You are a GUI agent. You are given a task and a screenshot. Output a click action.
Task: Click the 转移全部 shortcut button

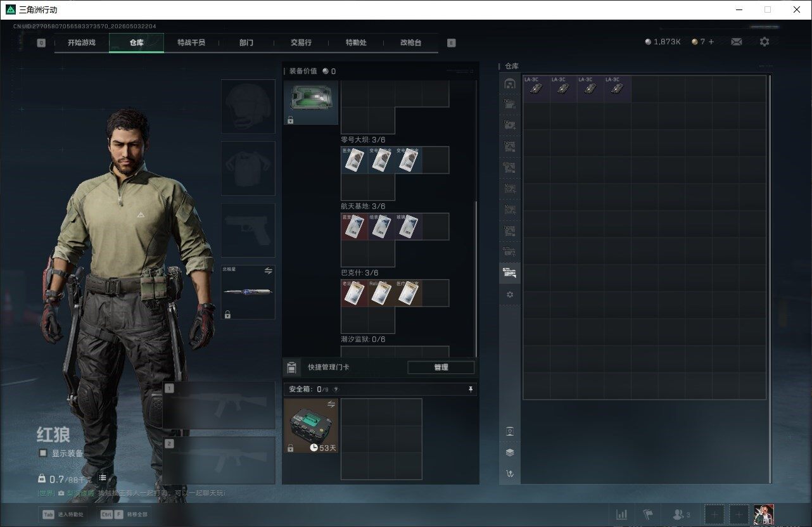coord(124,514)
